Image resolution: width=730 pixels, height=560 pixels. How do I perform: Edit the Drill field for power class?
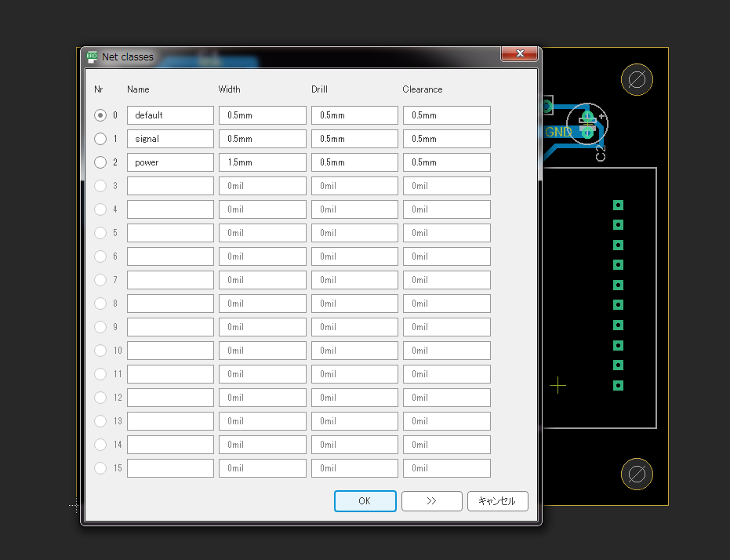pos(354,162)
